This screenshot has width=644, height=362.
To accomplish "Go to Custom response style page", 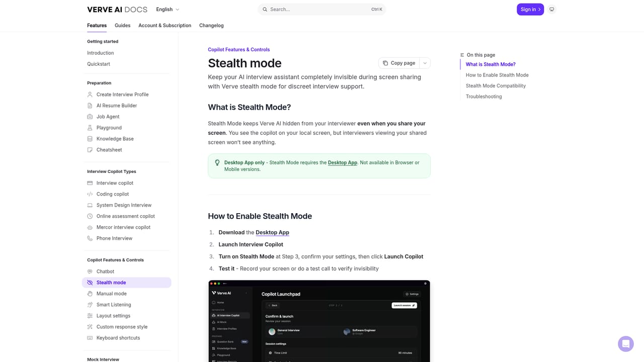I will [127, 327].
